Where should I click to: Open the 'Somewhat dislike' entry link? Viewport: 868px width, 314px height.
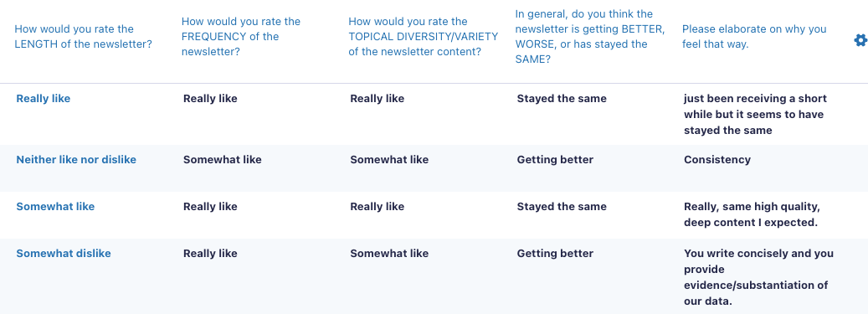[x=63, y=254]
